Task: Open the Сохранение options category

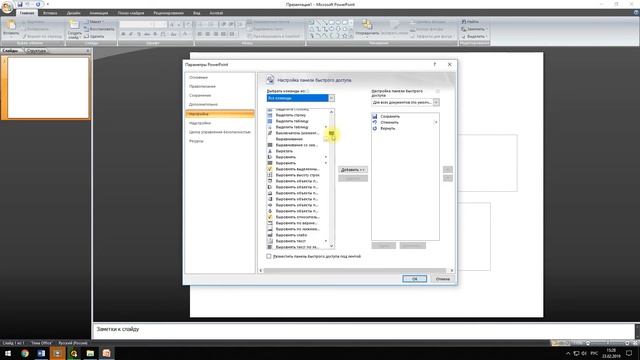Action: tap(220, 96)
